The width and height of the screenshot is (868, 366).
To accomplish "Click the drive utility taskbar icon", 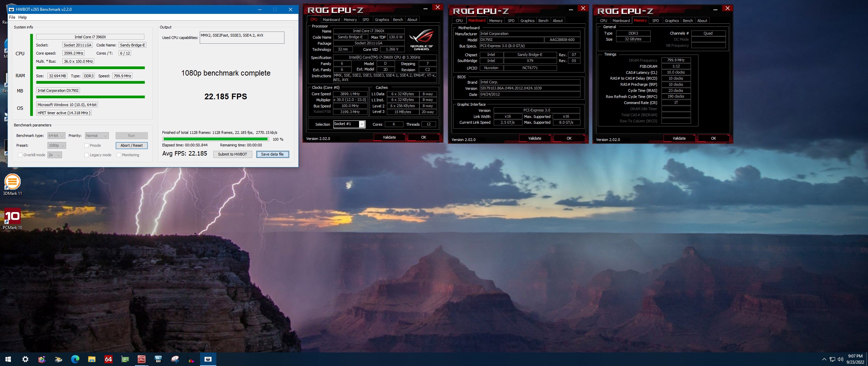I will pos(58,359).
